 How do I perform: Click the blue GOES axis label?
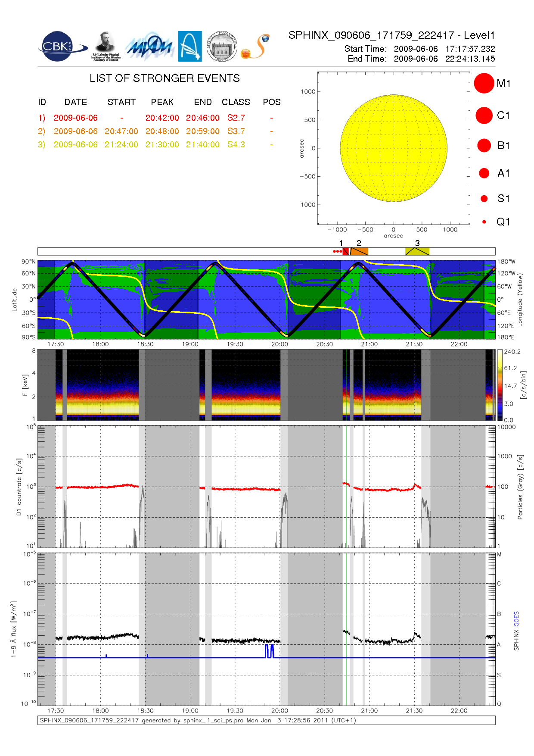coord(516,619)
